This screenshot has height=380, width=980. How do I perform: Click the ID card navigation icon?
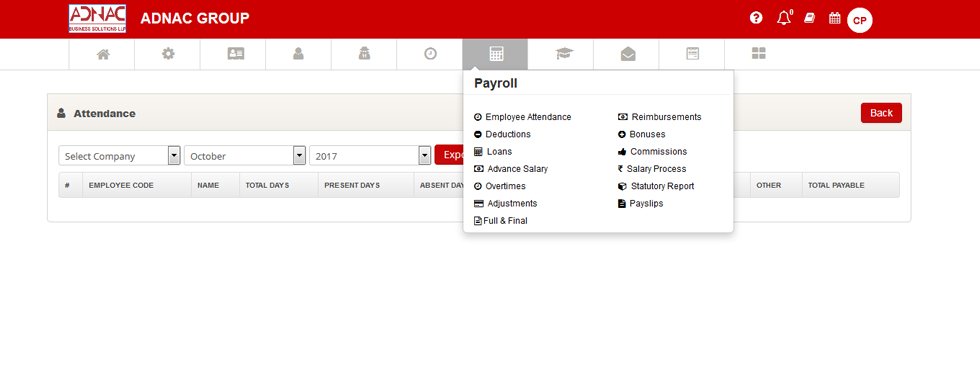[x=236, y=54]
